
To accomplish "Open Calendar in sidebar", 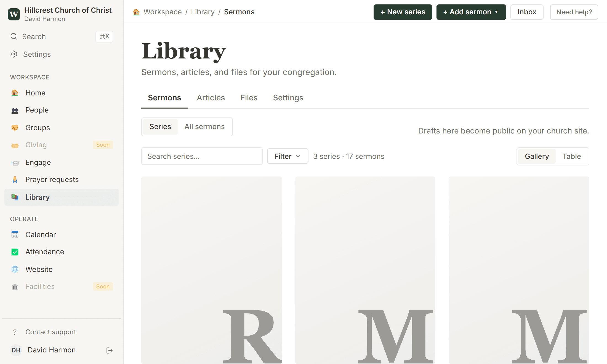I will tap(62, 235).
